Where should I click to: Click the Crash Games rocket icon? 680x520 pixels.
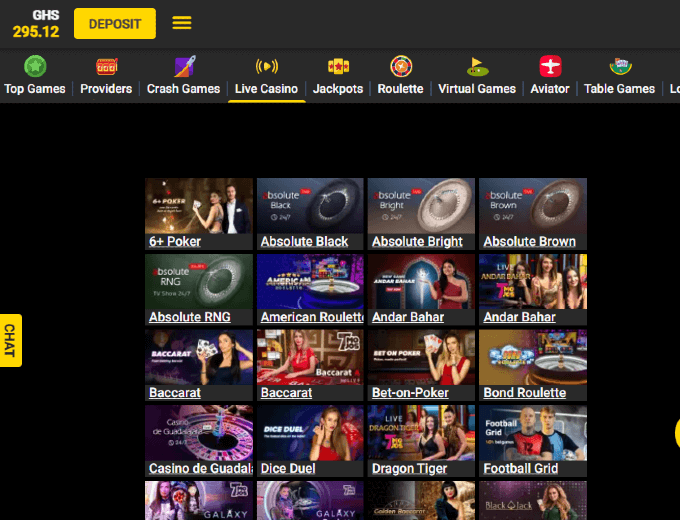click(x=185, y=66)
